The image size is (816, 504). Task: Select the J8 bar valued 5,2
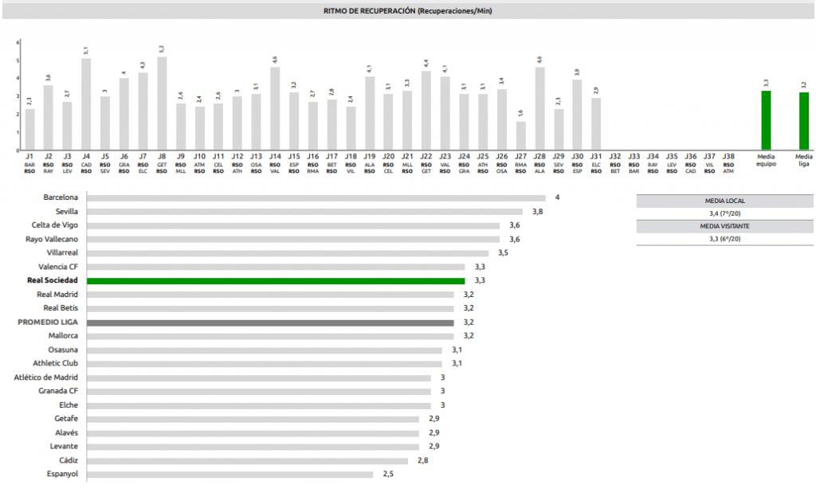pyautogui.click(x=162, y=104)
